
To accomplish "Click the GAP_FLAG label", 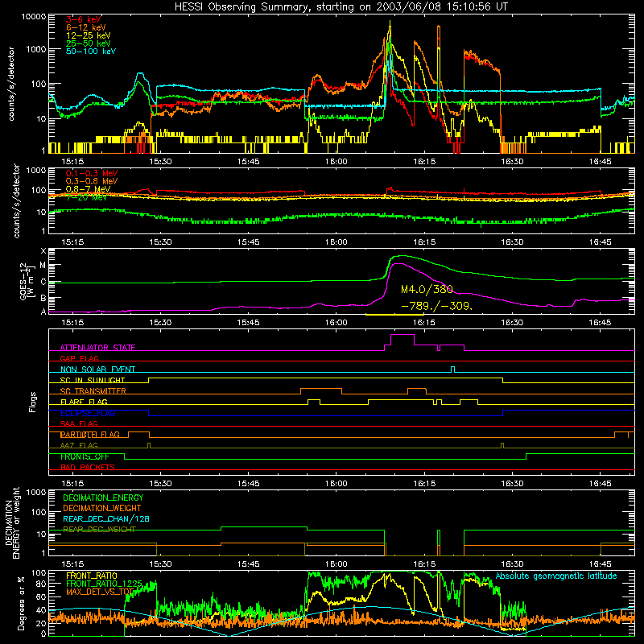I will (x=79, y=358).
